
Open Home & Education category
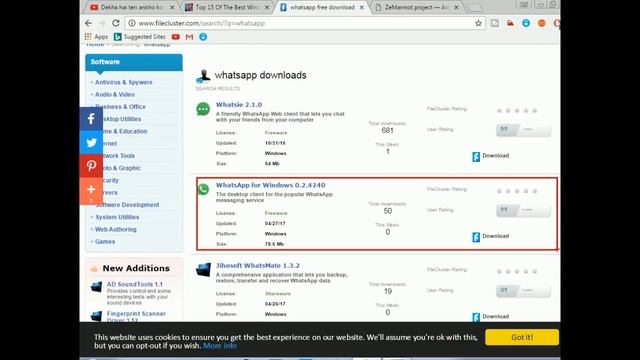[x=124, y=131]
